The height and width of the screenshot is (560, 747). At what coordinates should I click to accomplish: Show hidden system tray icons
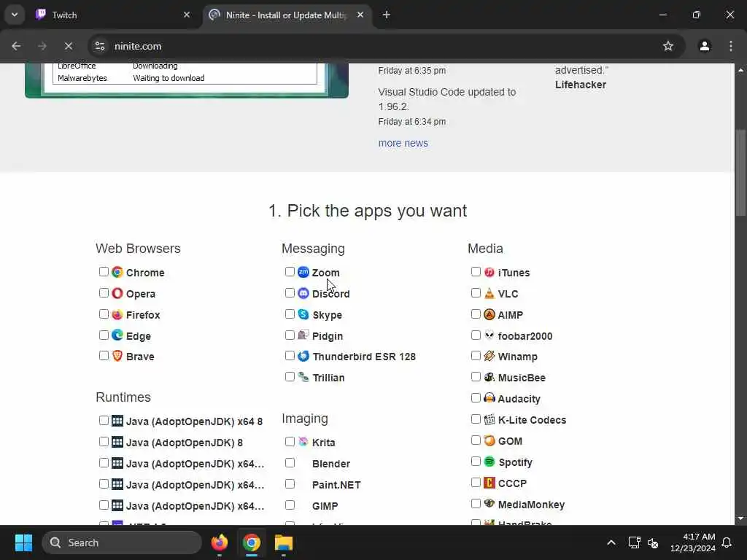pyautogui.click(x=611, y=542)
